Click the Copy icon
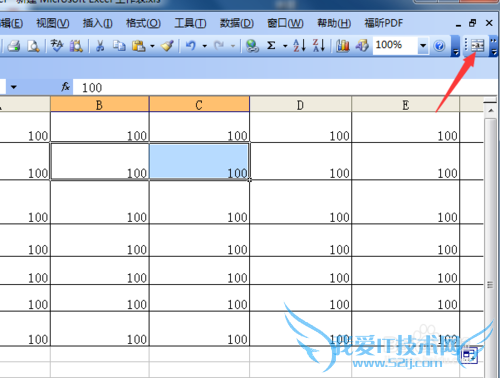The height and width of the screenshot is (378, 500). [119, 45]
